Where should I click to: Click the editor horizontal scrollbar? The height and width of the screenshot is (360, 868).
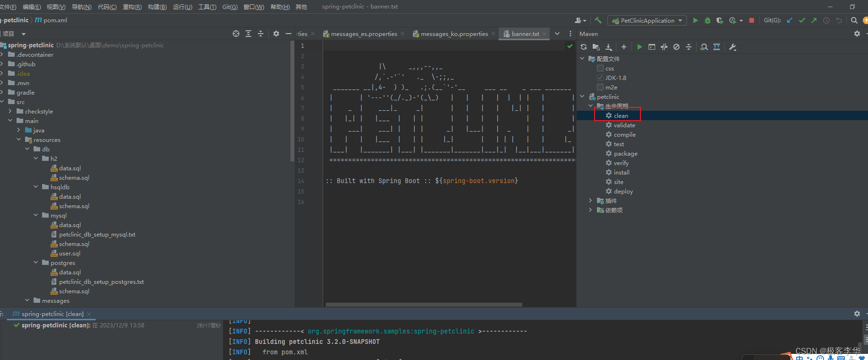point(424,305)
